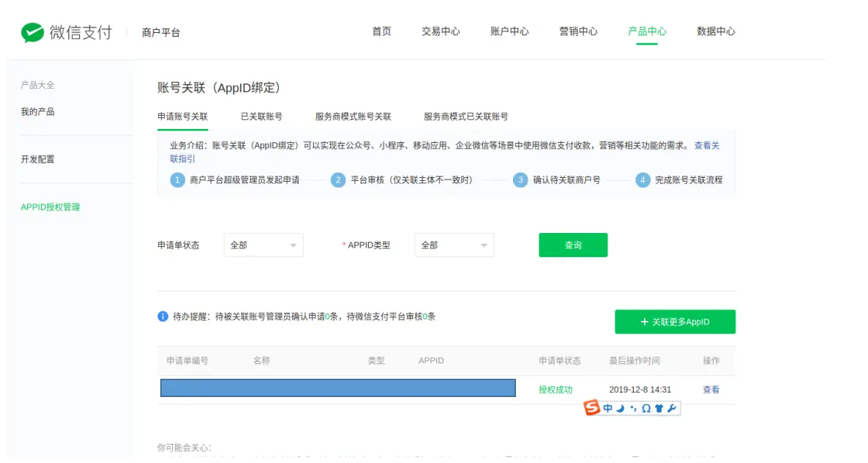Select the 申请账号关联 tab

[x=183, y=116]
